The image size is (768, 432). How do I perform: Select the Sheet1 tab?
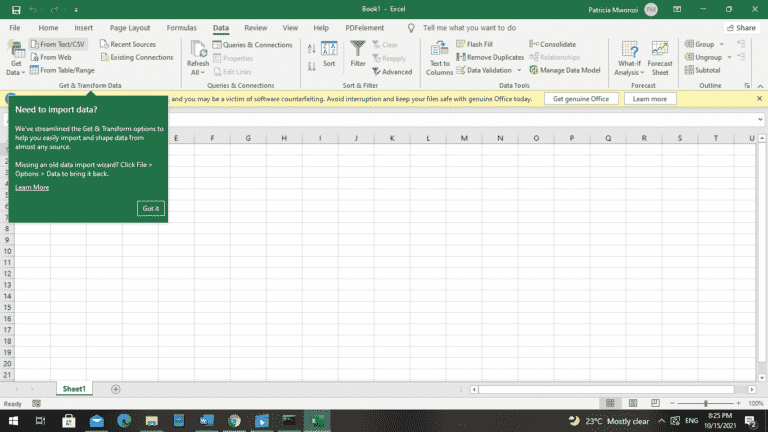pyautogui.click(x=74, y=389)
